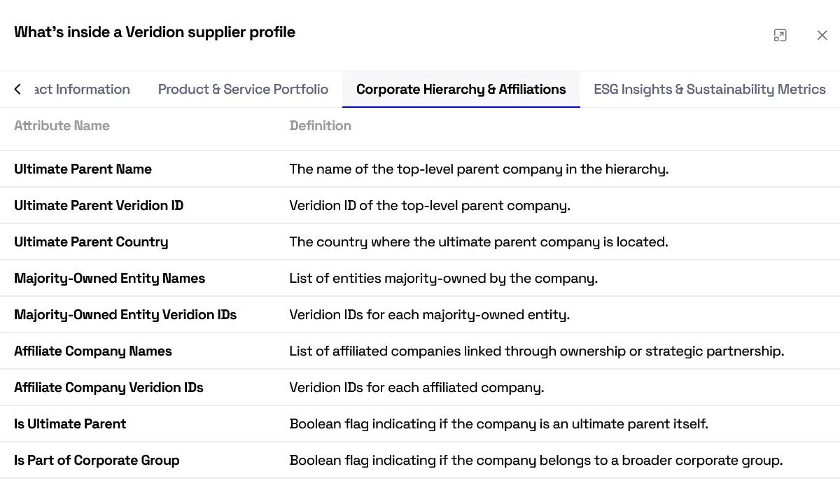
Task: Click the left chevron to show previous tabs
Action: click(17, 89)
